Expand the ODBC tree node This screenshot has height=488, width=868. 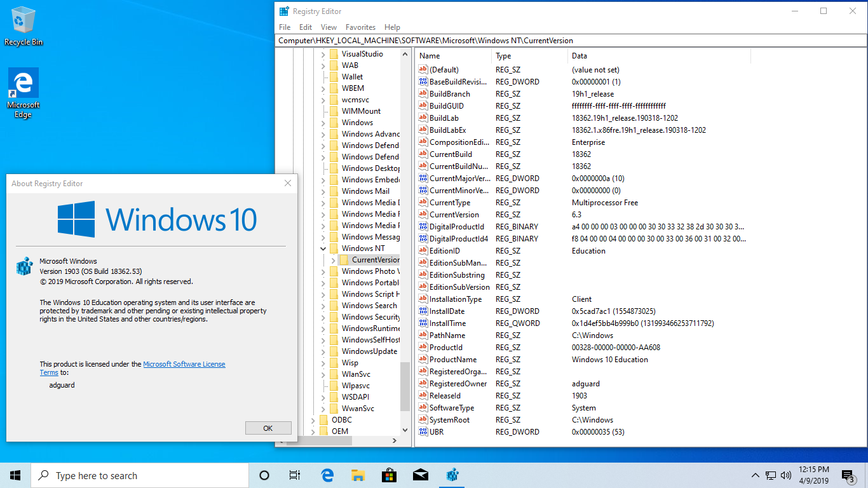tap(313, 420)
